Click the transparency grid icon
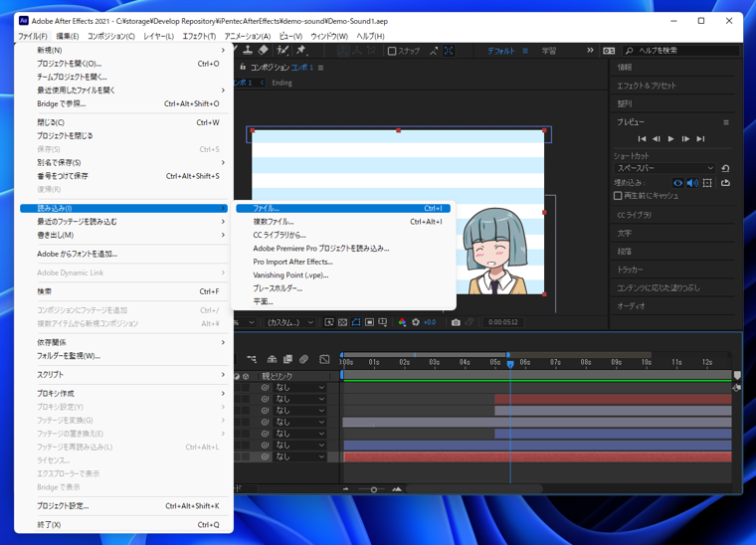This screenshot has width=756, height=545. point(343,322)
